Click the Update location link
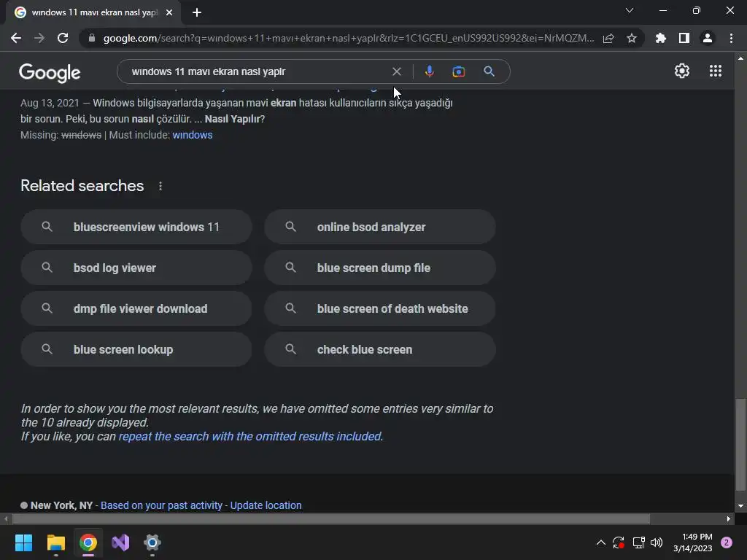 click(x=266, y=505)
